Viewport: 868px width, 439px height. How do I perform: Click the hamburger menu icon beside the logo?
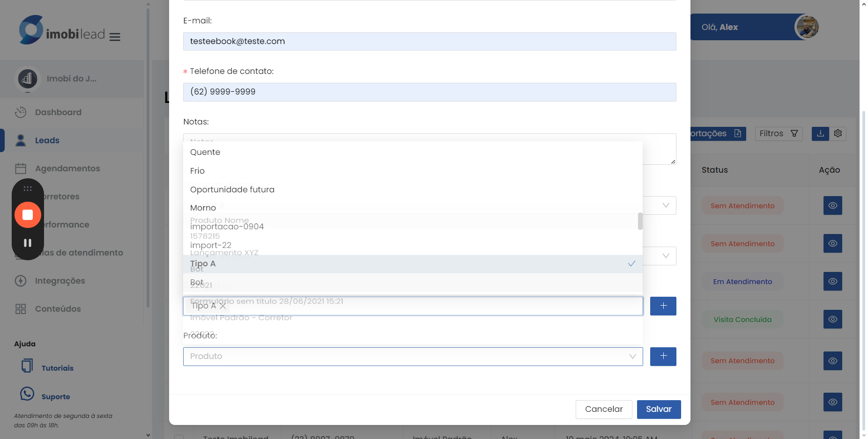115,37
